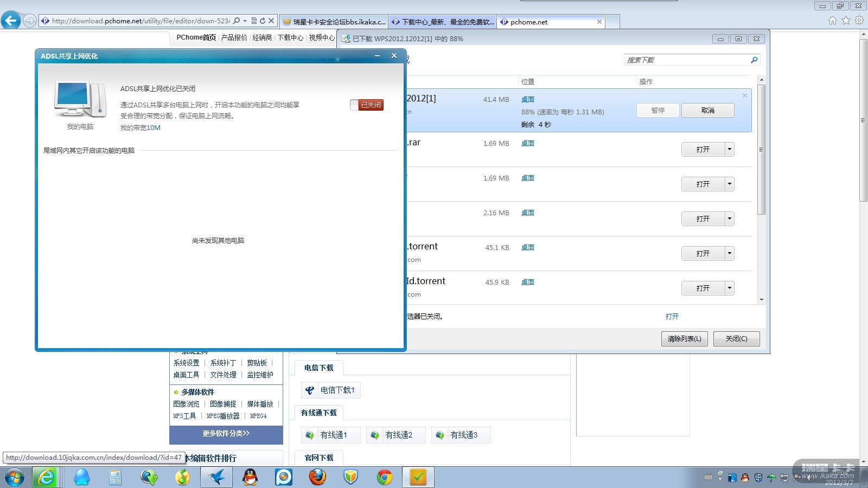Expand the 打开 dropdown for second 1.69 MB row
Image resolution: width=868 pixels, height=488 pixels.
(730, 184)
